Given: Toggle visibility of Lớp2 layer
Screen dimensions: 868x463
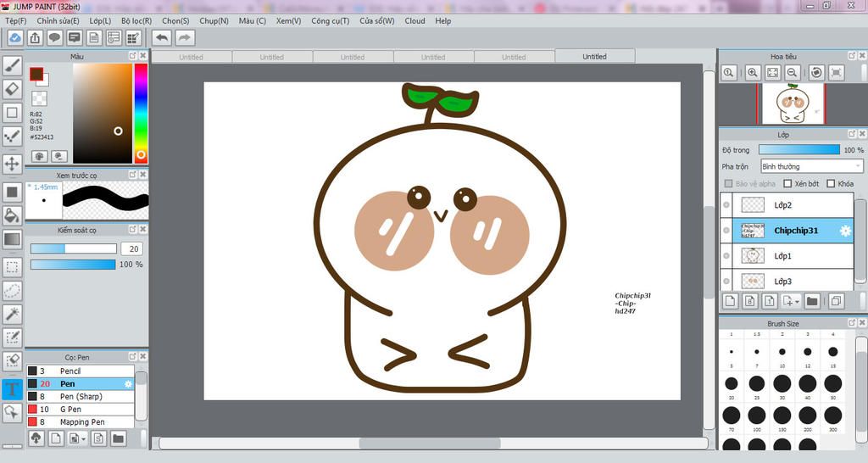Looking at the screenshot, I should click(726, 205).
